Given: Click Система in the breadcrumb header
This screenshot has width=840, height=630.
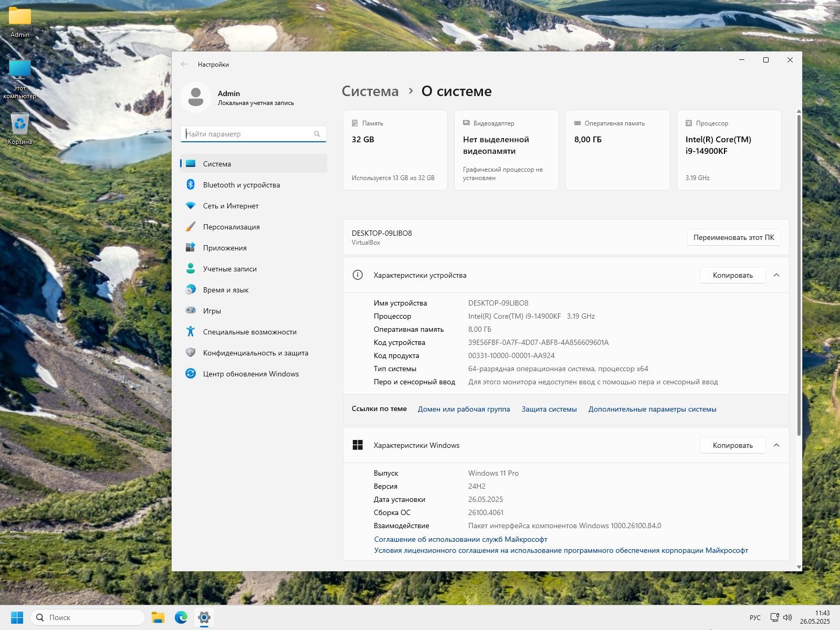Looking at the screenshot, I should (x=370, y=91).
